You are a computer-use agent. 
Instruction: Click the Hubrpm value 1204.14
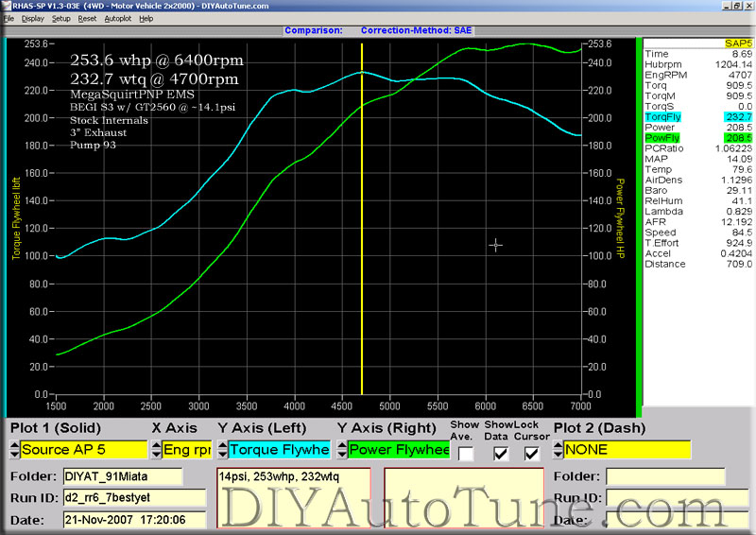pyautogui.click(x=734, y=64)
